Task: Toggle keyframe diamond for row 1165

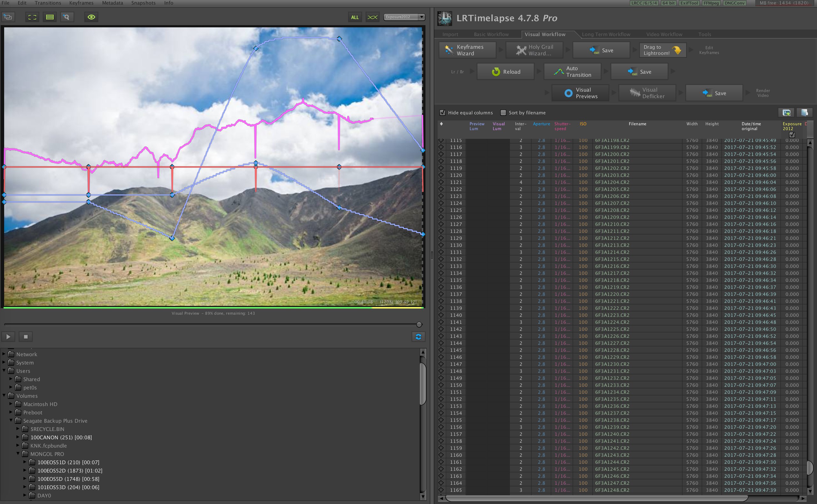Action: pyautogui.click(x=441, y=490)
